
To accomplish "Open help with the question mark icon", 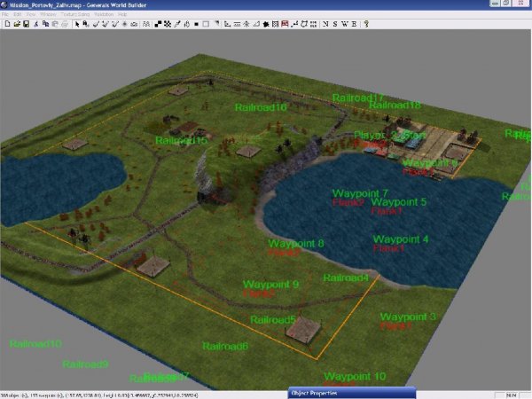I will coord(365,24).
